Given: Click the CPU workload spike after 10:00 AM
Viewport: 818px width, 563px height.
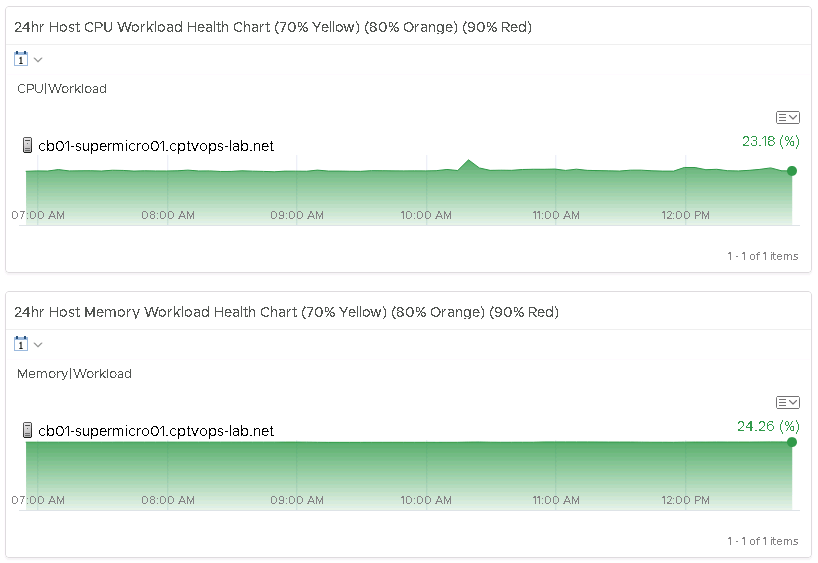Looking at the screenshot, I should tap(469, 161).
